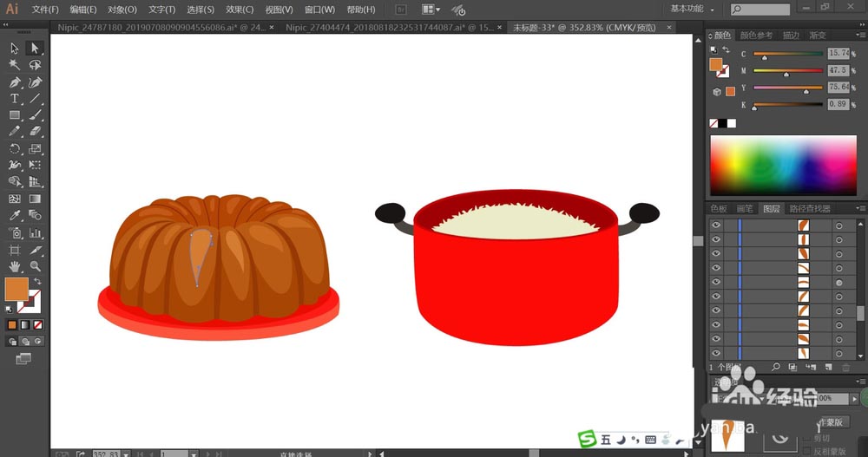Open the 文件(F) menu

coord(45,10)
